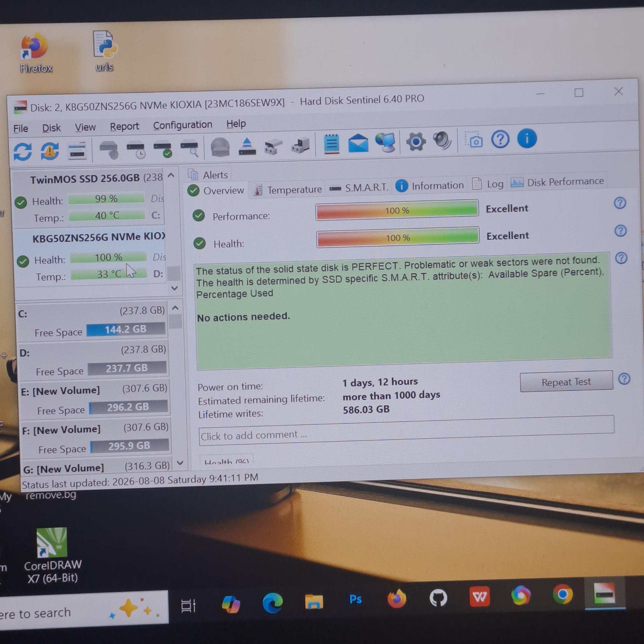Click the help icon beside Repeat Test
Viewport: 644px width, 644px height.
(624, 379)
